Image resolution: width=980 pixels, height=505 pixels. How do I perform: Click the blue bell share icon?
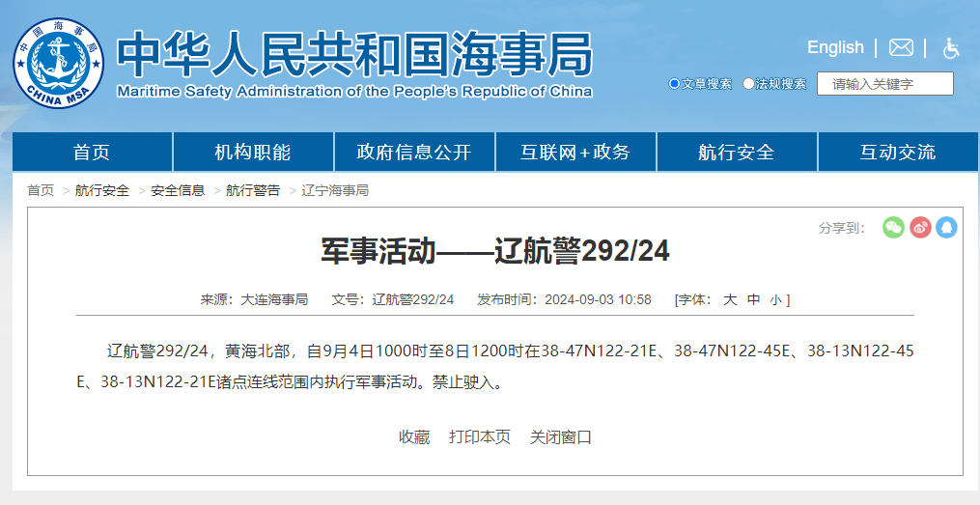[946, 228]
